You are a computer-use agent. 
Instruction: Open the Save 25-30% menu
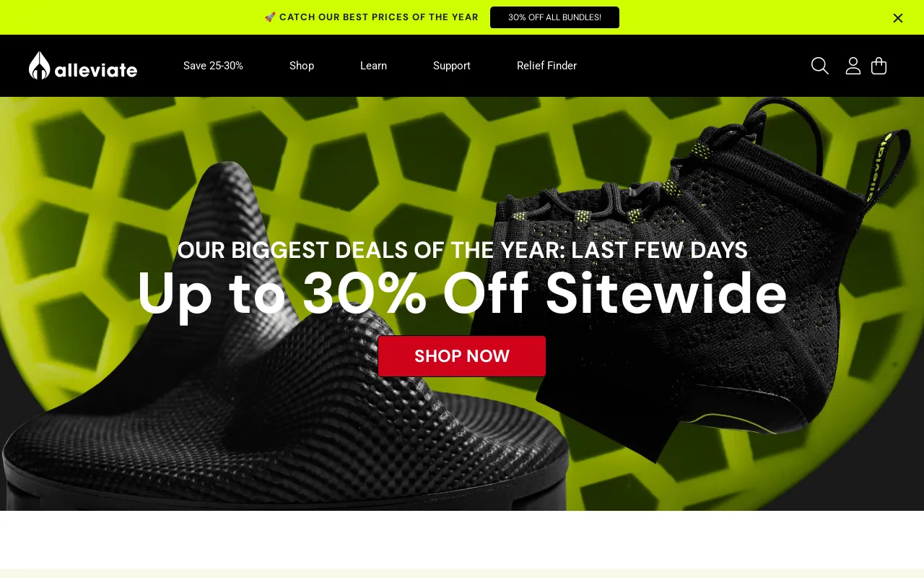(x=213, y=66)
